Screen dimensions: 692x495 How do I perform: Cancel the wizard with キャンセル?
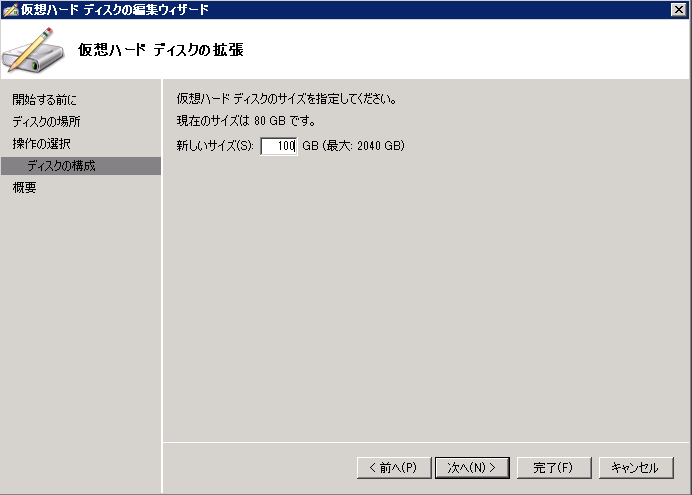[636, 468]
